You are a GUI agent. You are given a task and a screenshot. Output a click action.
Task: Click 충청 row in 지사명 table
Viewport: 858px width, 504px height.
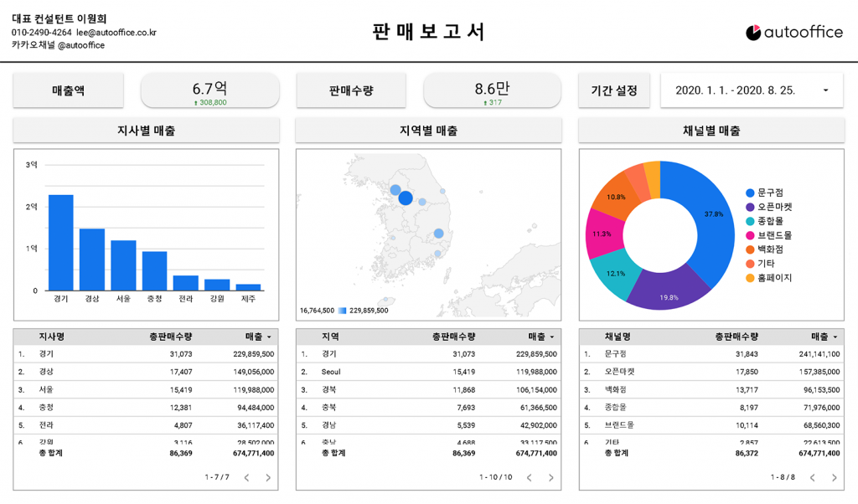146,407
